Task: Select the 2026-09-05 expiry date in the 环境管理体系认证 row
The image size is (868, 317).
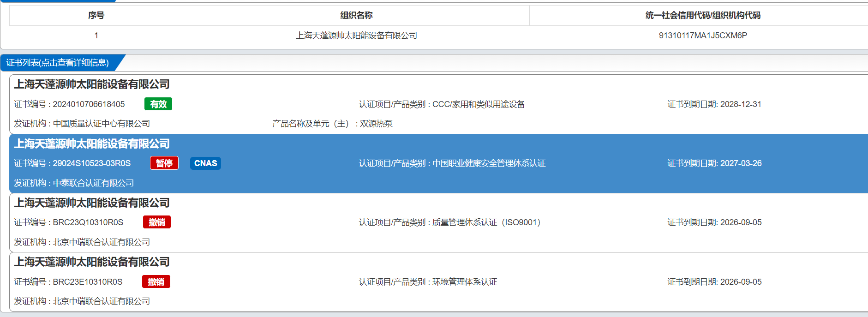Action: (741, 282)
